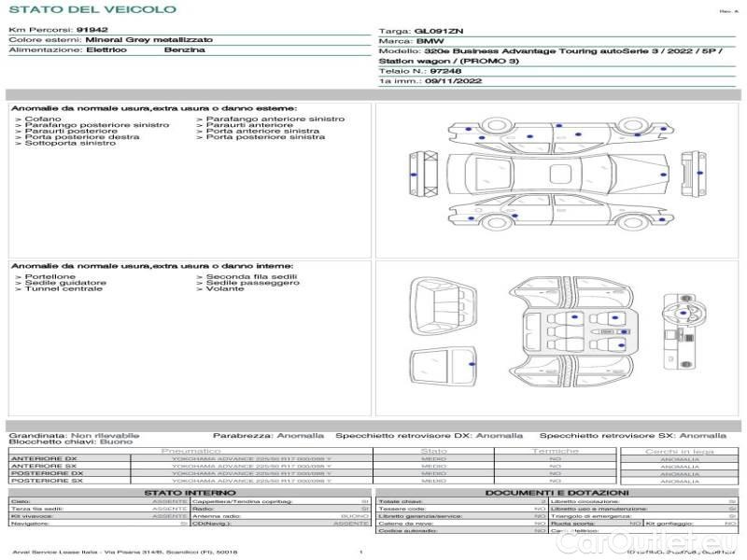Click the Cerchi in lega column header
The image size is (747, 560).
(x=679, y=451)
